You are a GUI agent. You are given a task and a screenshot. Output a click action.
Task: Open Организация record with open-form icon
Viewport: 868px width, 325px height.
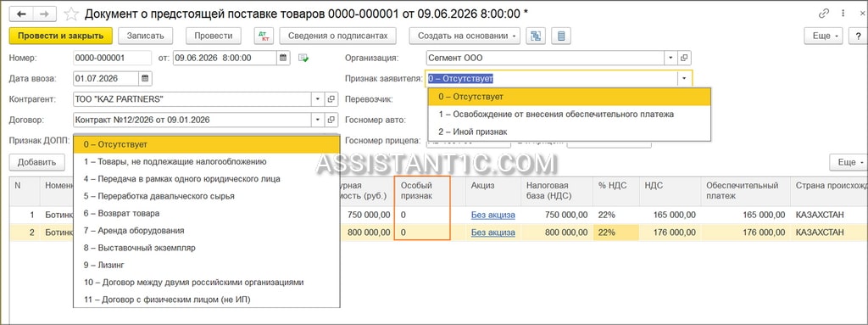click(x=684, y=58)
